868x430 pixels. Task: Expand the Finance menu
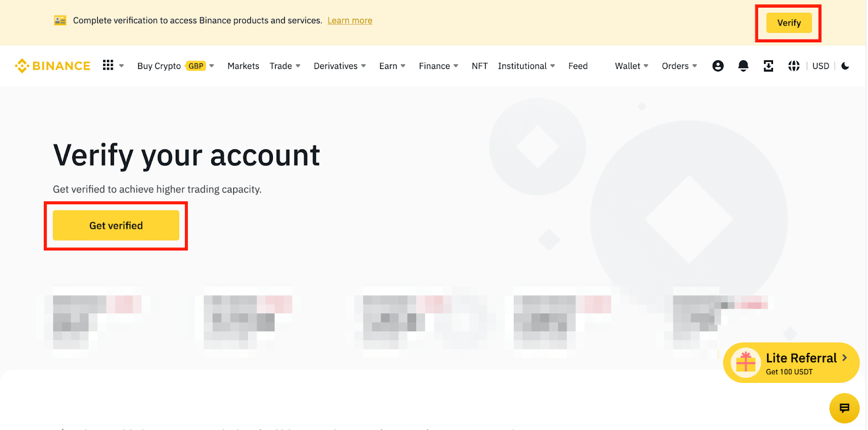pyautogui.click(x=438, y=66)
